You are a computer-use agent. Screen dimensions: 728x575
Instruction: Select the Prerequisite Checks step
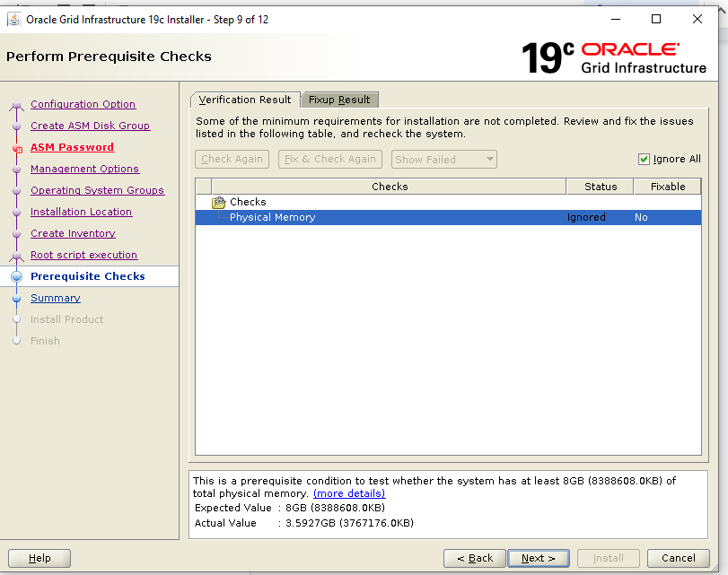coord(88,276)
